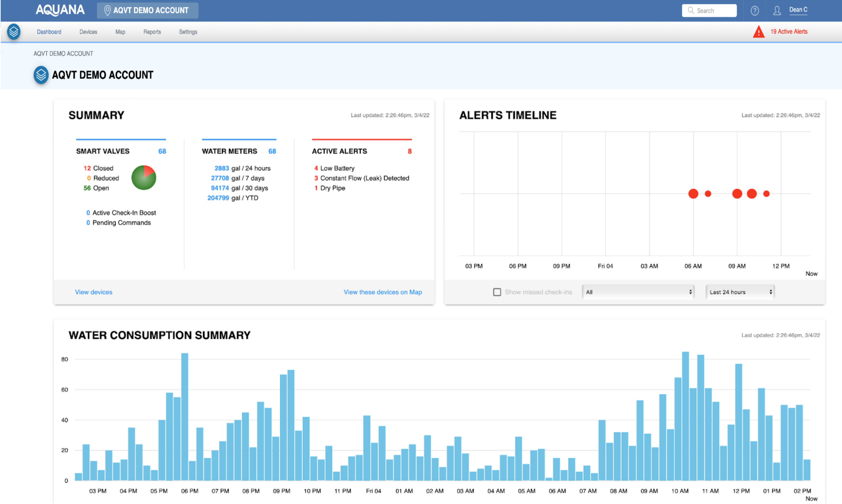
Task: Click the location pin icon in account selector
Action: 107,10
